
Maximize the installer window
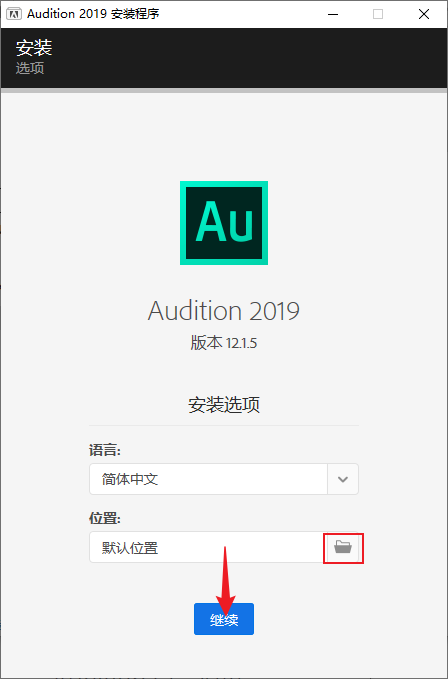coord(378,14)
